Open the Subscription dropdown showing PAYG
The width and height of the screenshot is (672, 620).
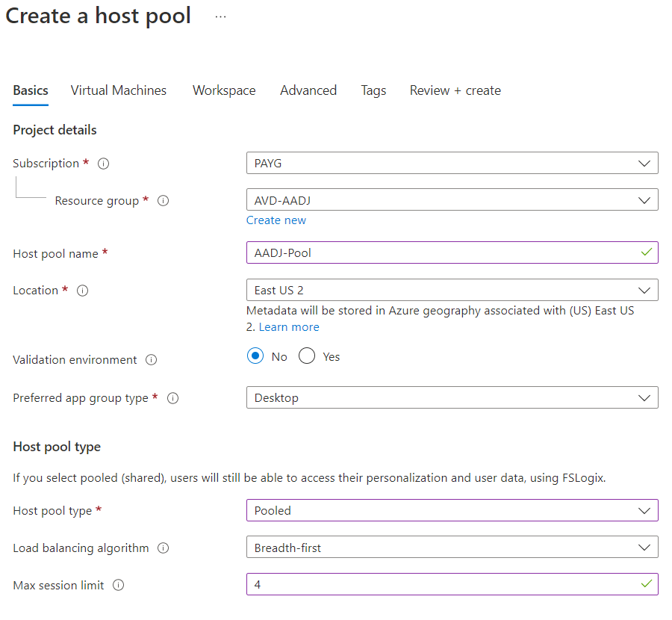tap(452, 163)
